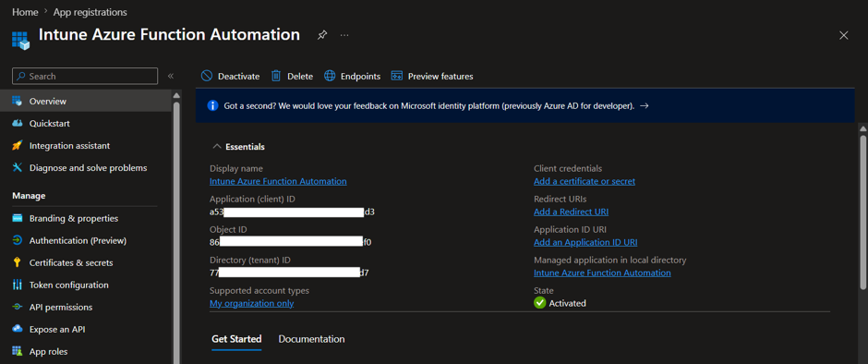This screenshot has width=868, height=364.
Task: Click the sidebar scroll-up arrow
Action: [176, 96]
